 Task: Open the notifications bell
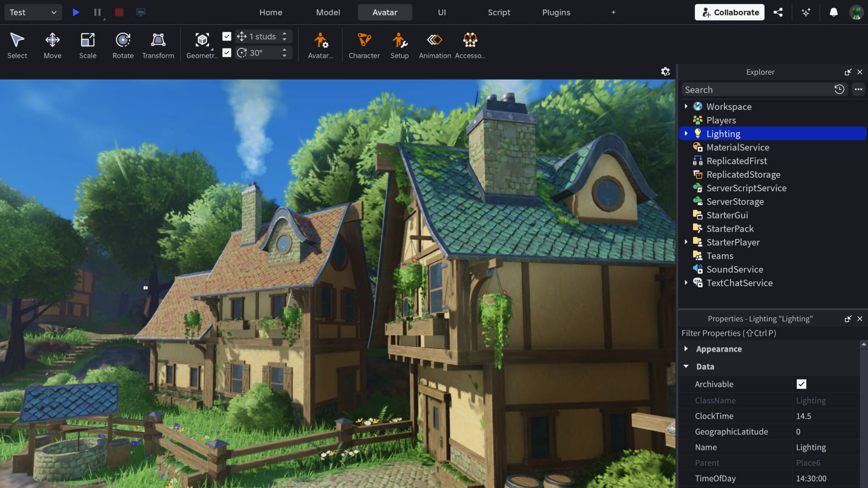(834, 12)
